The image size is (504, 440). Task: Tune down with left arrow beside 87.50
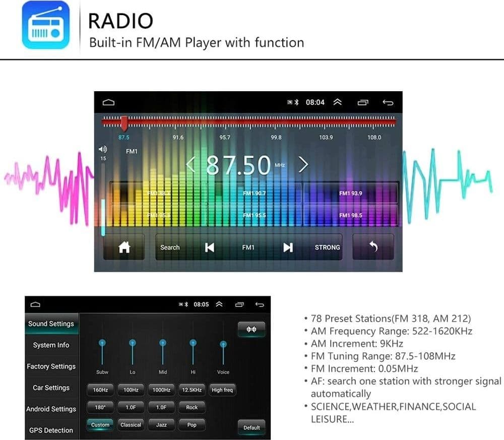point(191,165)
